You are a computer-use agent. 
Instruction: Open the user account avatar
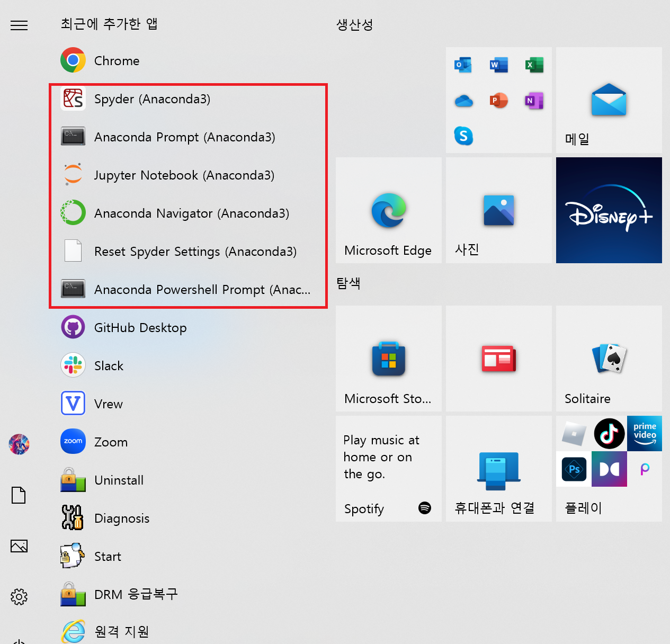[x=19, y=444]
